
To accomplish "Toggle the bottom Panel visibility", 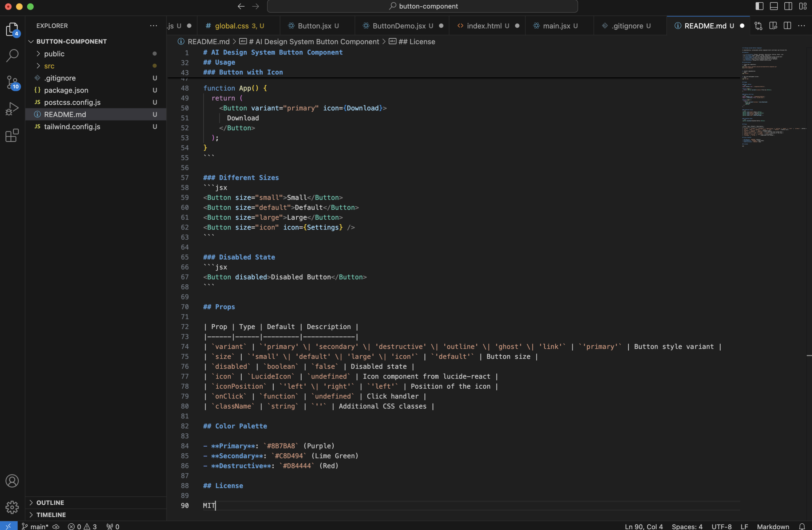I will point(773,6).
